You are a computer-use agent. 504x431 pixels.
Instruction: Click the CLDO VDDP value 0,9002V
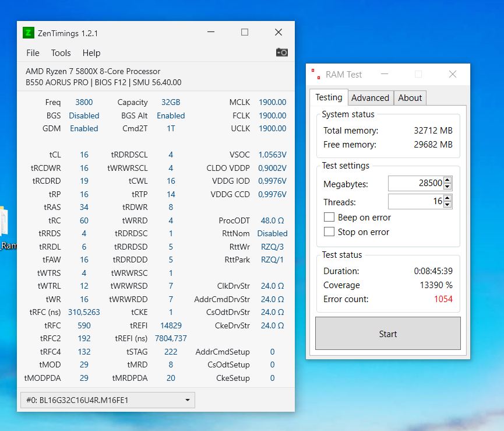[272, 168]
